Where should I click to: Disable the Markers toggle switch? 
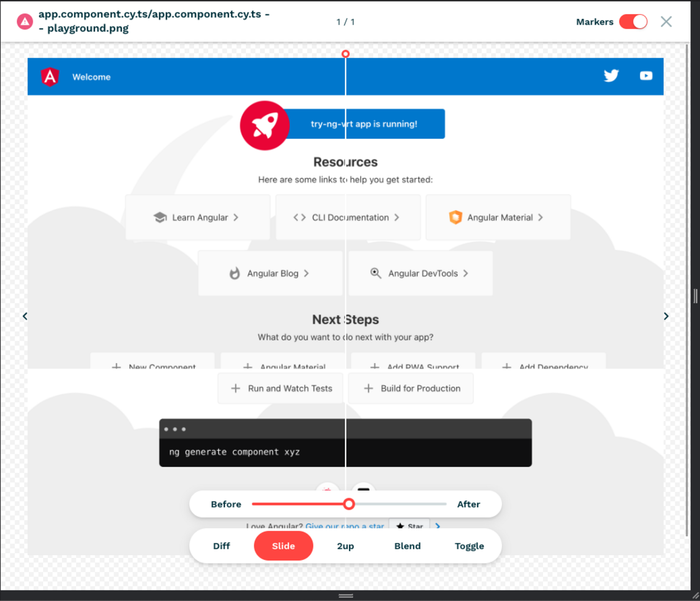(633, 22)
